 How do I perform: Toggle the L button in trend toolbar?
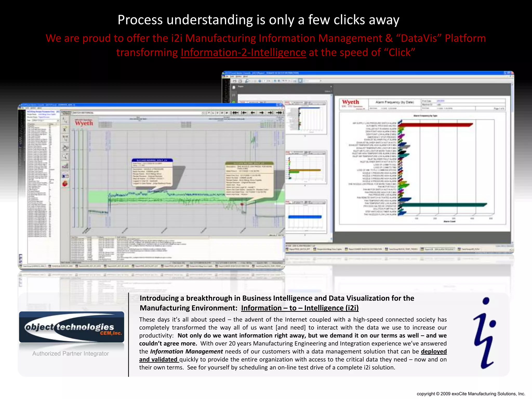(213, 113)
